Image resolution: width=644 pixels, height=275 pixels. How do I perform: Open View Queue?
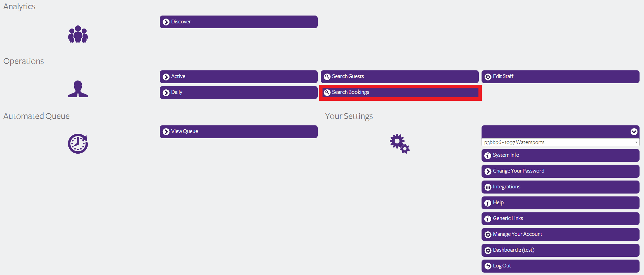click(238, 132)
